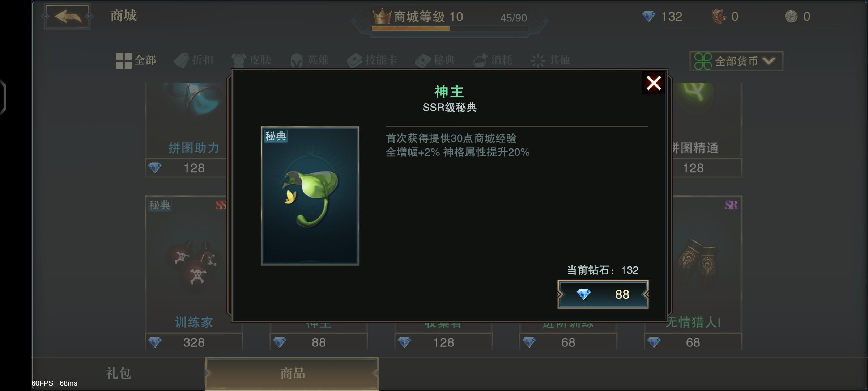Buy 神主 for 88 diamonds
Viewport: 868px width, 391px height.
coord(603,294)
